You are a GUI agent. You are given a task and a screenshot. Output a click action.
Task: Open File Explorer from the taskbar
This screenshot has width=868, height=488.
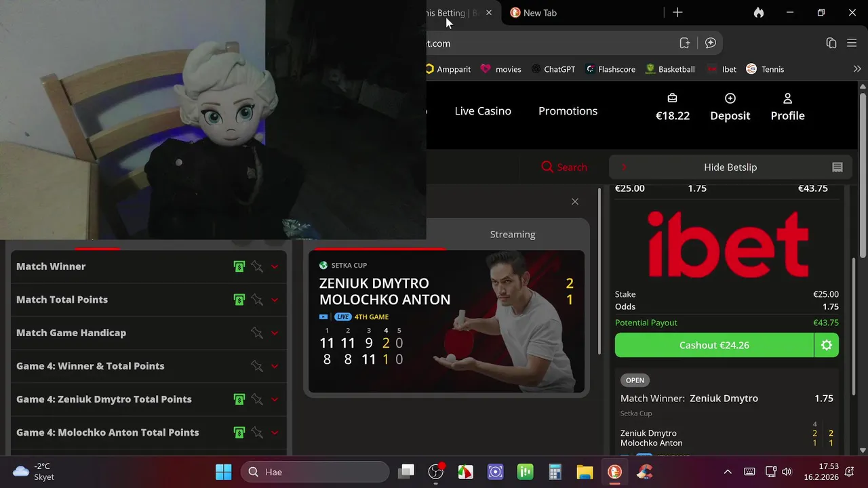(x=585, y=472)
